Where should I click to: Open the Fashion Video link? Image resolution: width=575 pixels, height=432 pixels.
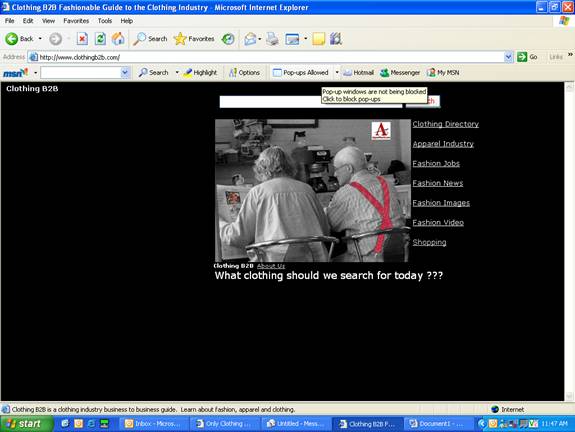coord(438,223)
